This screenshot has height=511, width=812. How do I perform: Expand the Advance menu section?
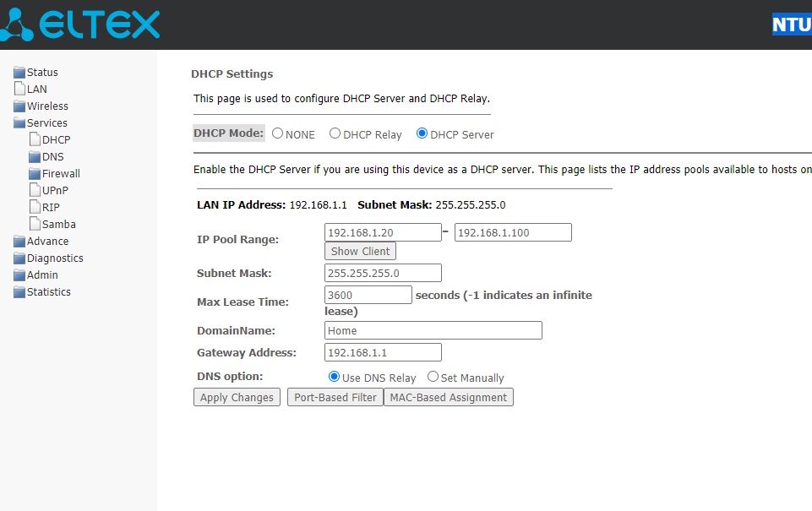tap(47, 242)
